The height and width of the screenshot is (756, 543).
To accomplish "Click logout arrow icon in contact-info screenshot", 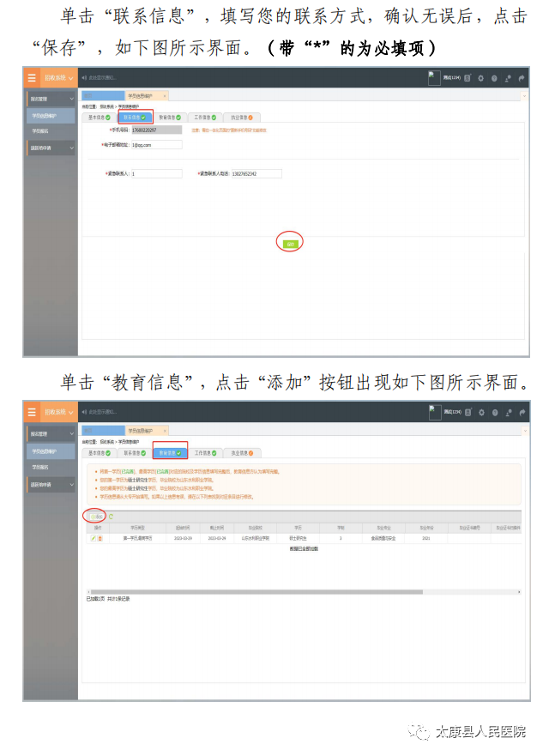I will coord(522,78).
